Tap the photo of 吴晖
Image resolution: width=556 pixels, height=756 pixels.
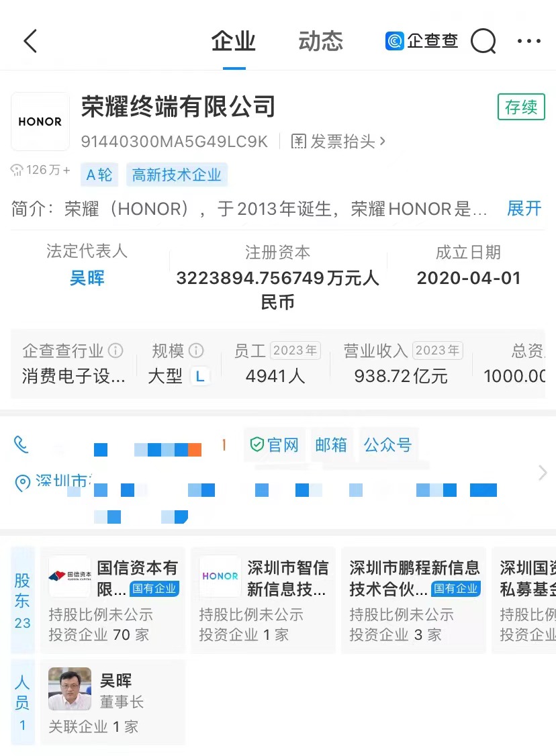(x=70, y=688)
